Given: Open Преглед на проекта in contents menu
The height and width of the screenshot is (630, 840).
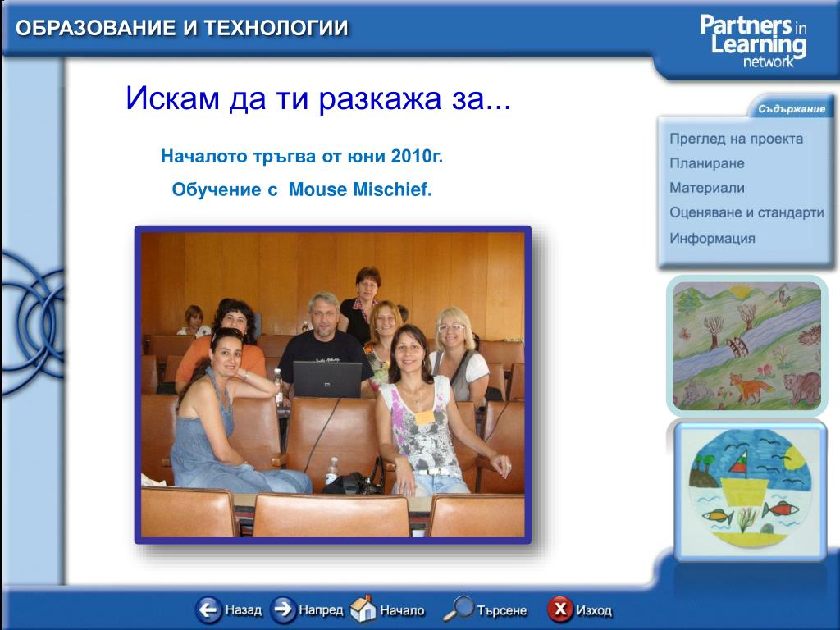Looking at the screenshot, I should point(736,139).
